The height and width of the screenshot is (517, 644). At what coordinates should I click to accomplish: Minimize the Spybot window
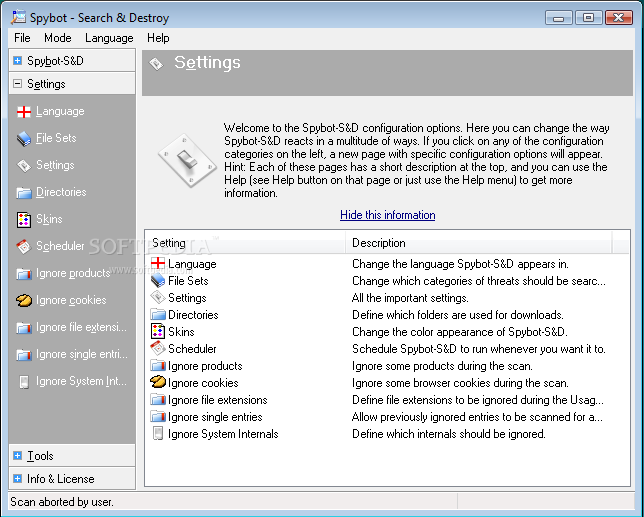pos(558,18)
